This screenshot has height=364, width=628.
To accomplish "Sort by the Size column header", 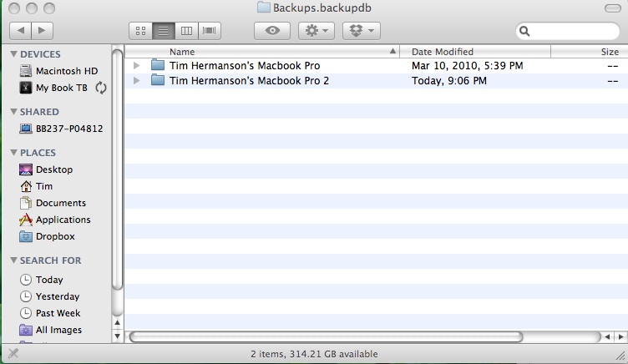I will click(590, 52).
